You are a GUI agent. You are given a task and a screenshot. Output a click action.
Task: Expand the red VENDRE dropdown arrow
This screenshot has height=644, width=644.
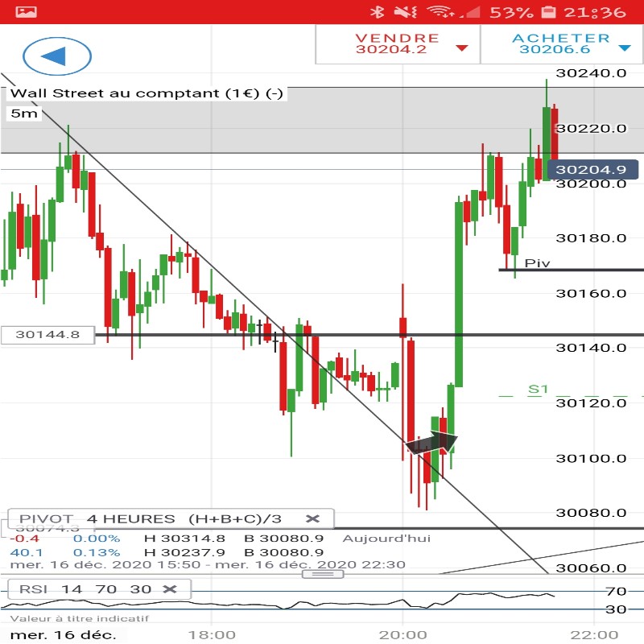point(462,48)
